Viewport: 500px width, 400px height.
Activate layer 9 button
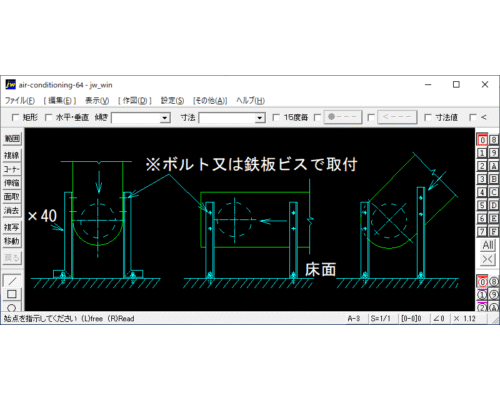tap(494, 153)
